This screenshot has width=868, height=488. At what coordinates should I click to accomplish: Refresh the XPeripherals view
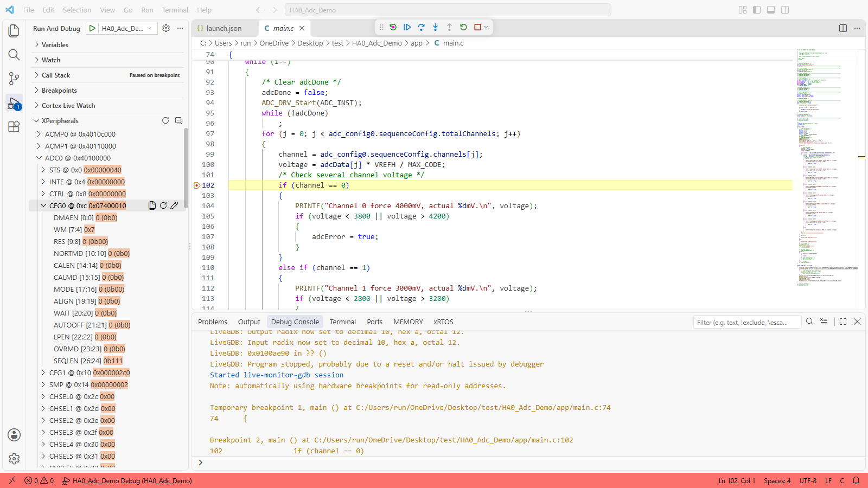point(165,120)
